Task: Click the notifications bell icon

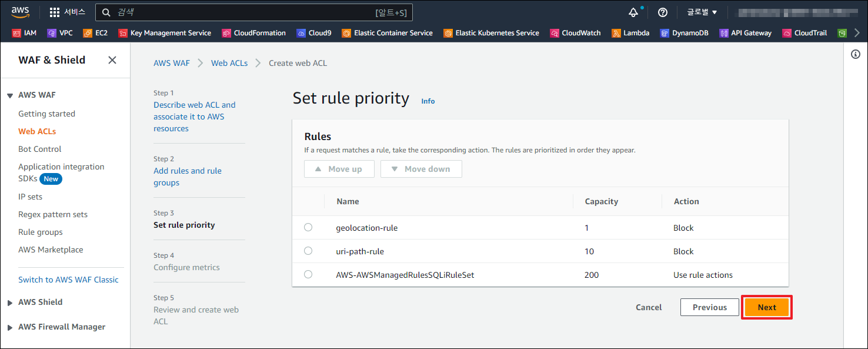Action: coord(633,12)
